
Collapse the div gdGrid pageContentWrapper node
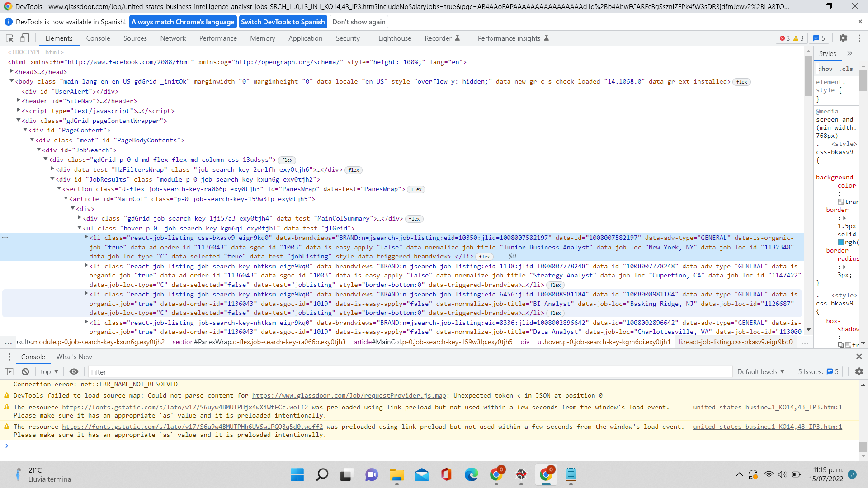click(19, 120)
